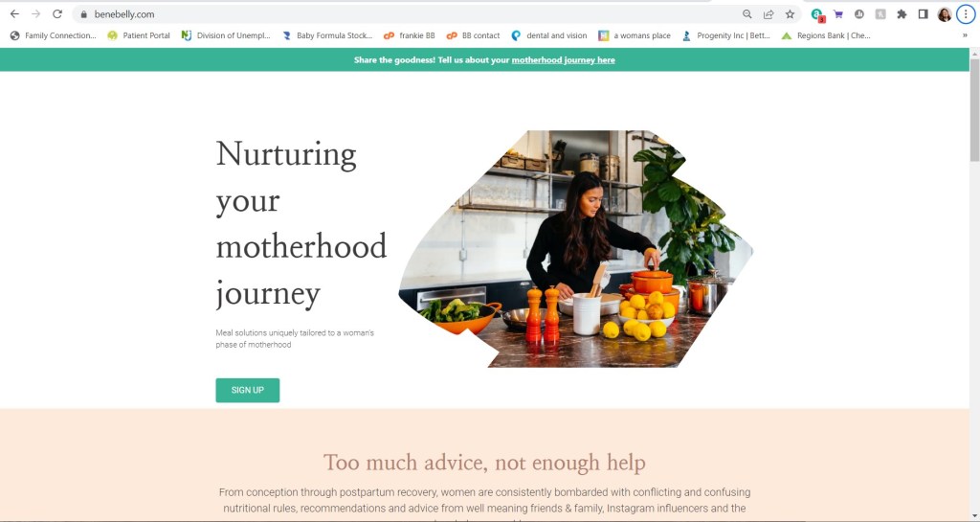980x522 pixels.
Task: Toggle the browser side panel icon
Action: [924, 14]
